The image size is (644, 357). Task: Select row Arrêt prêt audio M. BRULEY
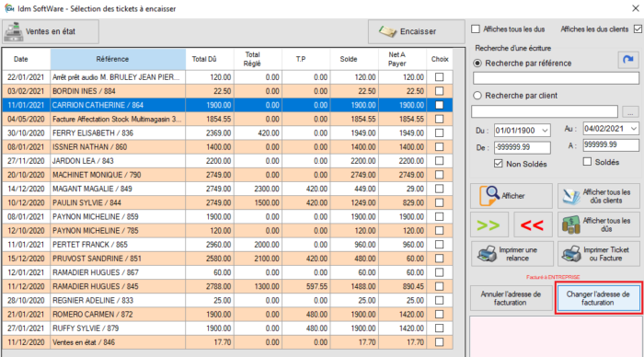tap(227, 76)
